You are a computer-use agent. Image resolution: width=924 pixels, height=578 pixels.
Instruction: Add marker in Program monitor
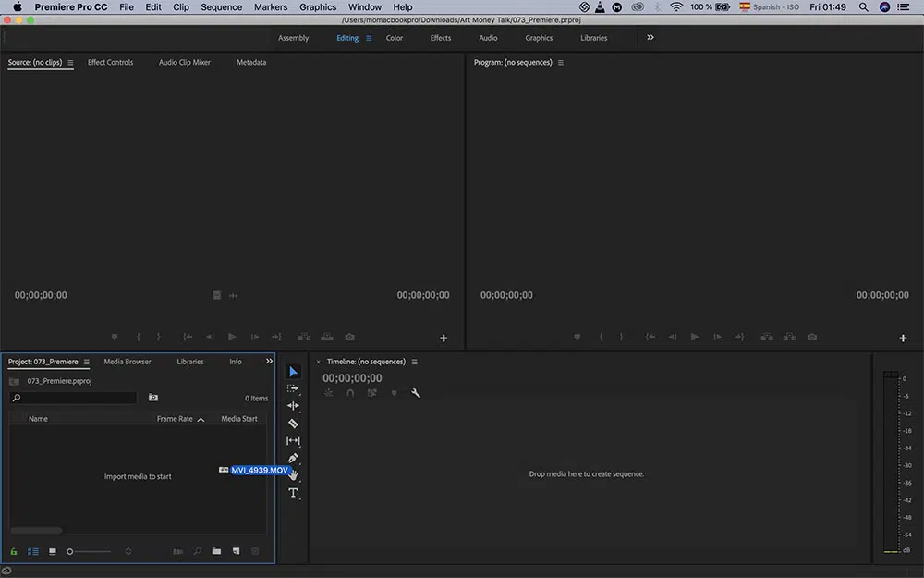[577, 337]
